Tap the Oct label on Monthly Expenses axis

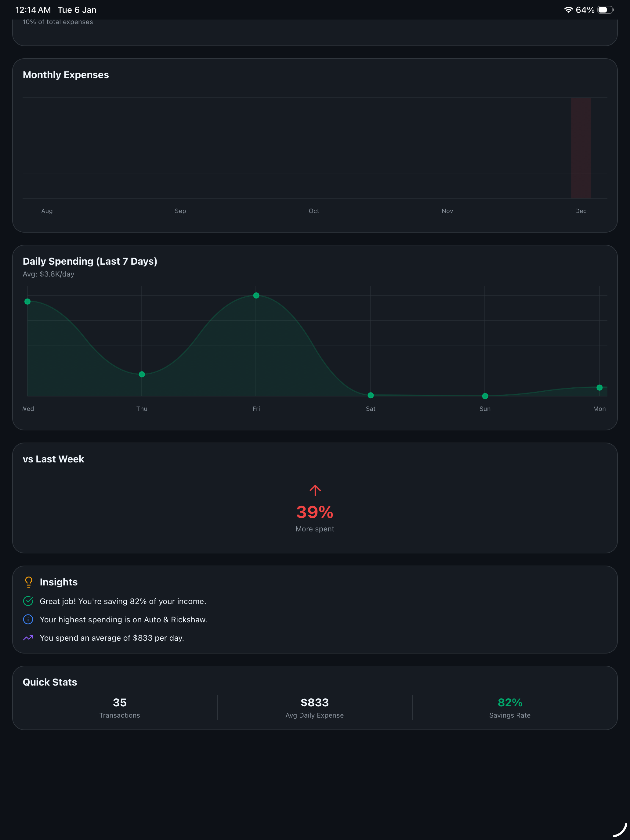click(x=314, y=211)
